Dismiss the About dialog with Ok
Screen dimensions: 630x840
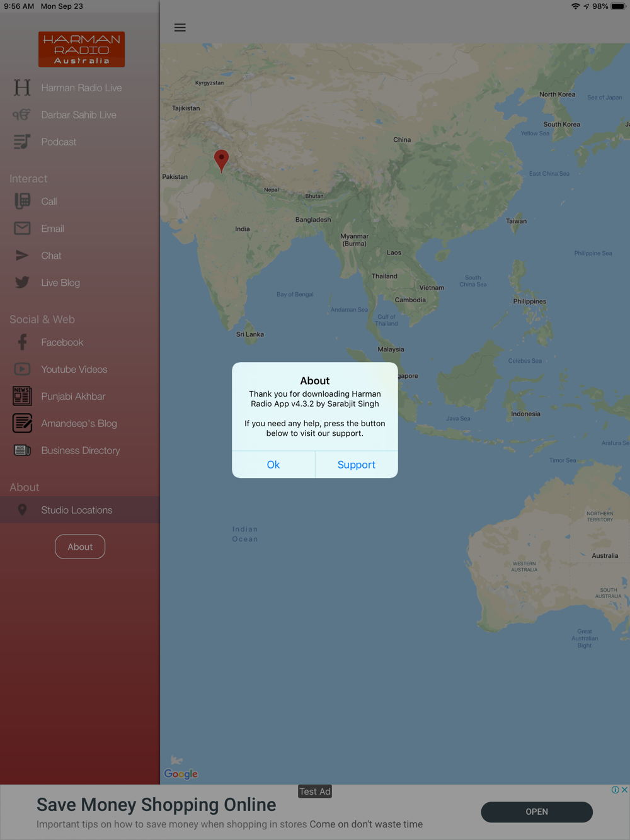pos(273,465)
